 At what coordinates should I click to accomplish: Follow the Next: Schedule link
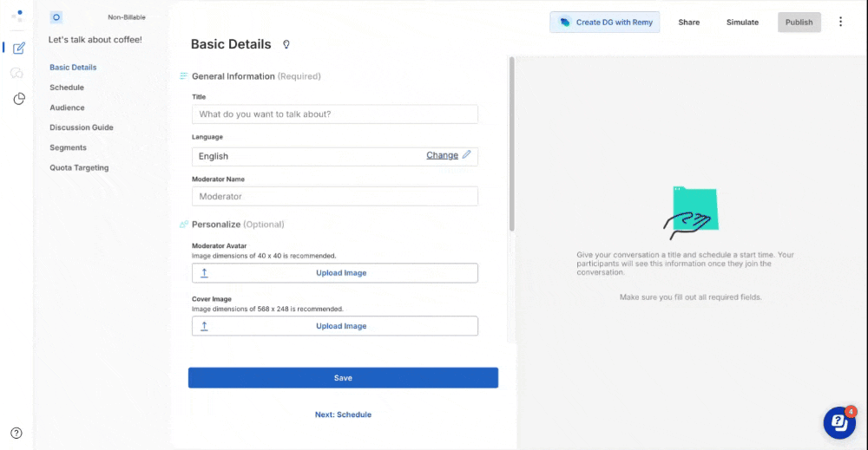tap(343, 414)
